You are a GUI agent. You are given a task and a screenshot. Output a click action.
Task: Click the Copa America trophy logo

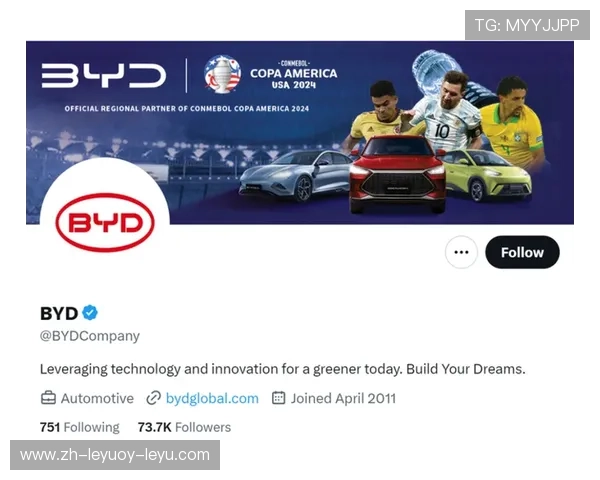coord(222,74)
